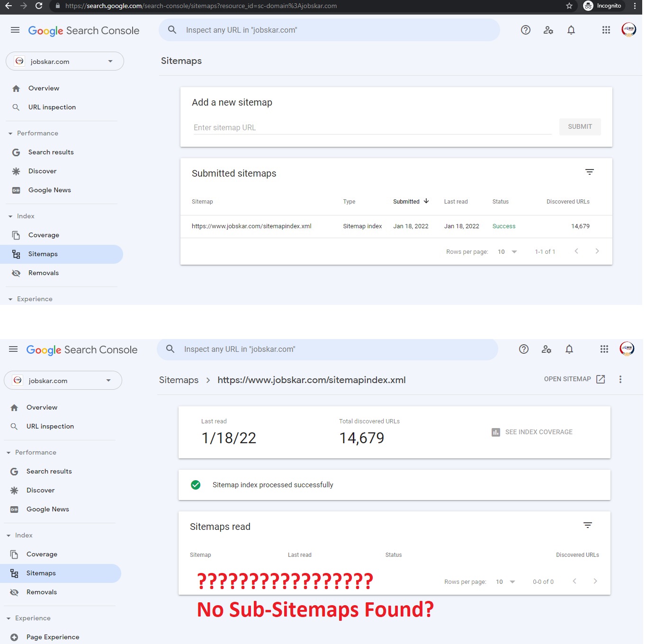Open jobskar.com property dropdown on Sitemaps list page
This screenshot has width=646, height=644.
(x=65, y=61)
